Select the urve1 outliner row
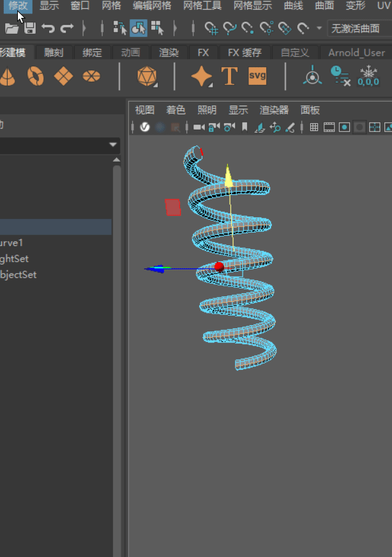Screen dimensions: 392x557 click(56, 243)
